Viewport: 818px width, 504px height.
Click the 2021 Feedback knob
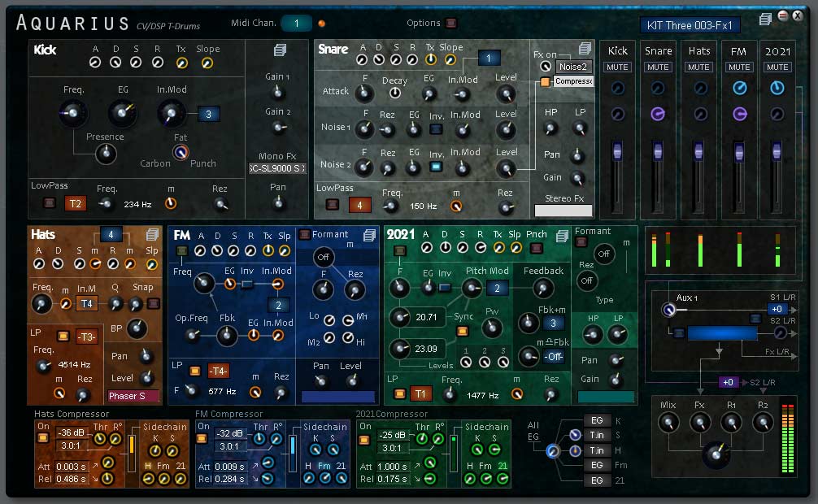pyautogui.click(x=542, y=288)
